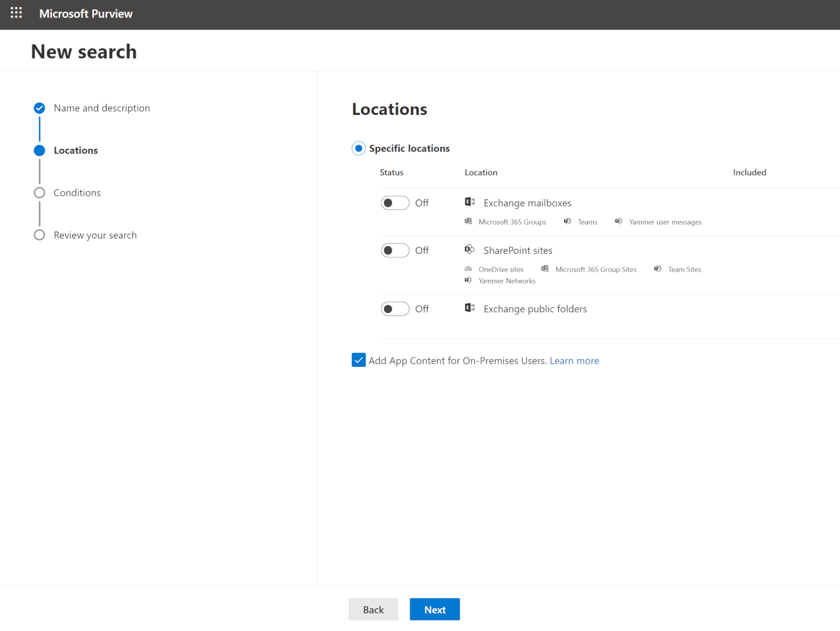Click the Next button
This screenshot has height=631, width=840.
click(x=435, y=609)
